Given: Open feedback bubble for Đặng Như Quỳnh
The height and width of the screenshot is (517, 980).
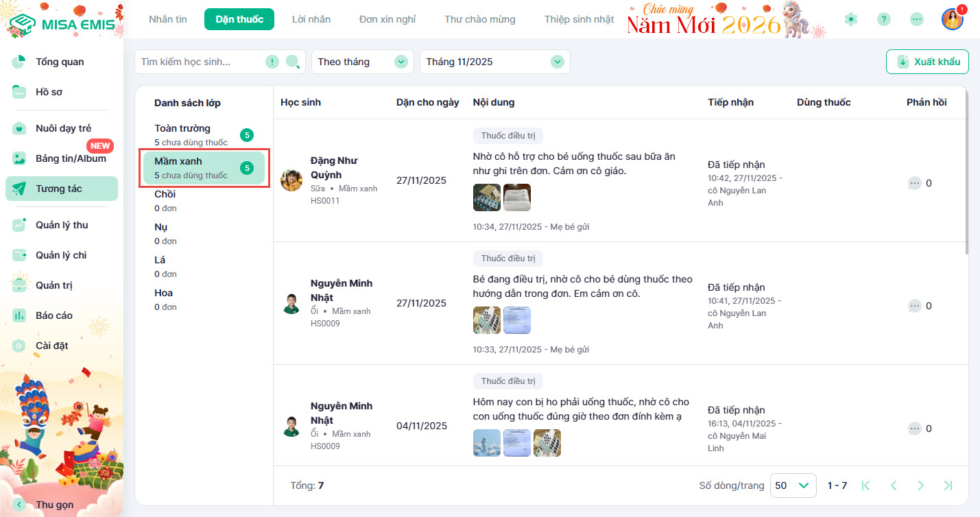Looking at the screenshot, I should click(x=914, y=183).
